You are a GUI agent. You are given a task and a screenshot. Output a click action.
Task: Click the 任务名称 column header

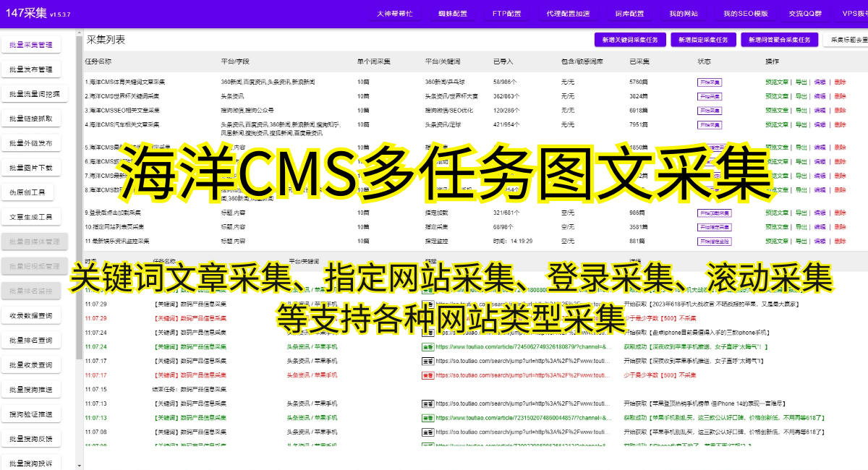coord(98,61)
